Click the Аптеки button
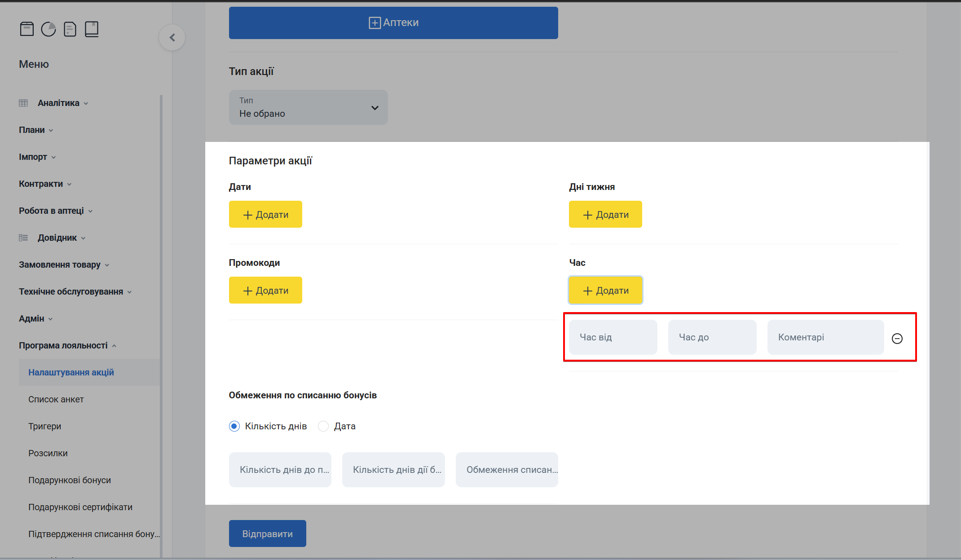961x560 pixels. [x=393, y=22]
